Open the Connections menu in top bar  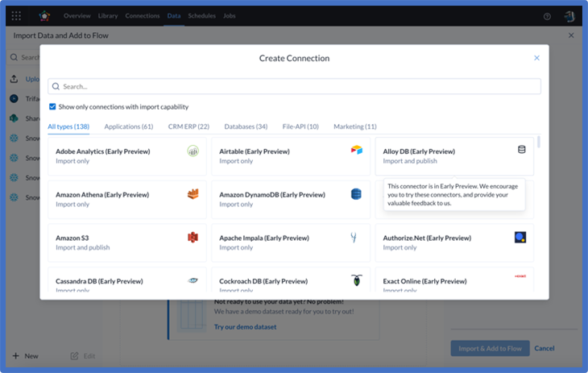143,16
